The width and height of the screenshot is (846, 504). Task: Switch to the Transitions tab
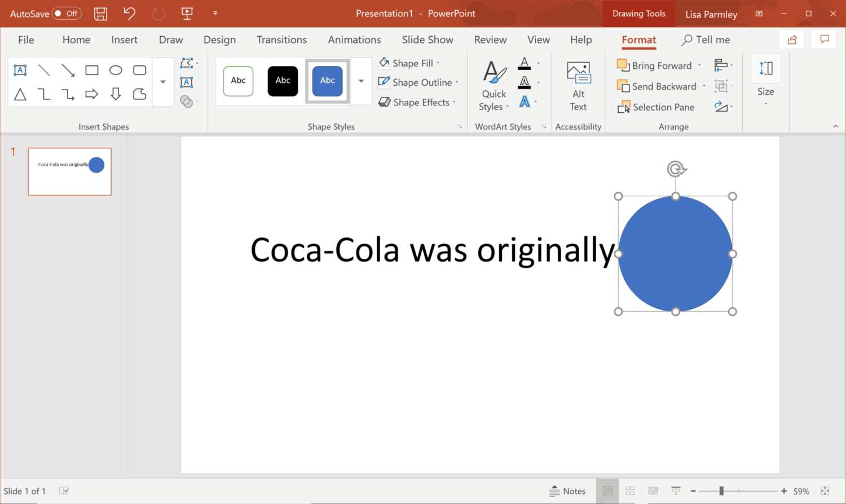tap(281, 39)
